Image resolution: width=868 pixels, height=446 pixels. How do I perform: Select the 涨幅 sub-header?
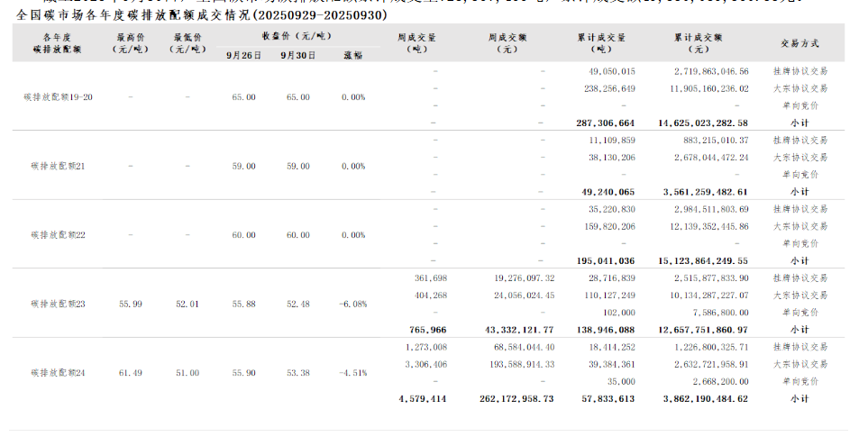click(353, 55)
